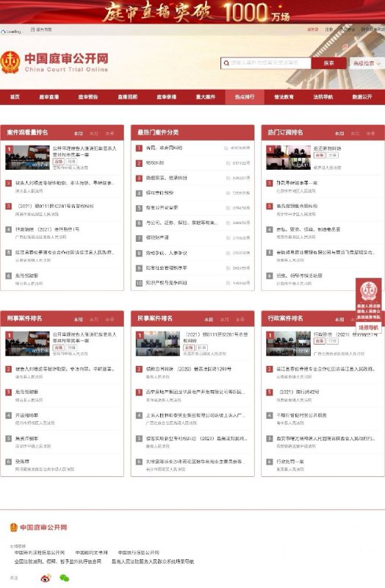The height and width of the screenshot is (588, 385).
Task: Click the footer 中国庭审公开网 logo
Action: coord(38,527)
